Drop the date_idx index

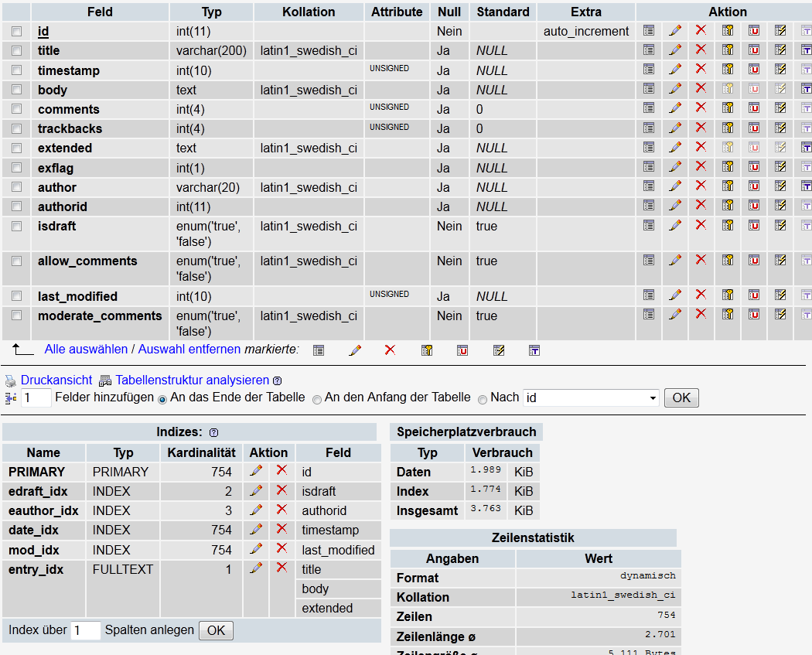(281, 530)
